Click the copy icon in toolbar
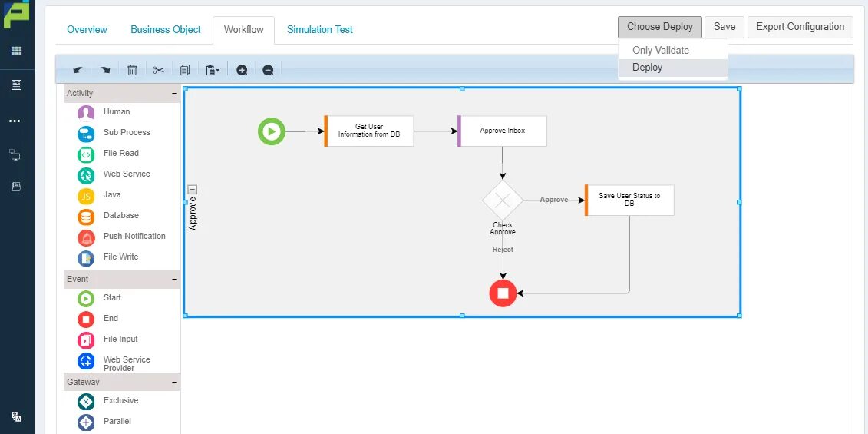 point(185,70)
